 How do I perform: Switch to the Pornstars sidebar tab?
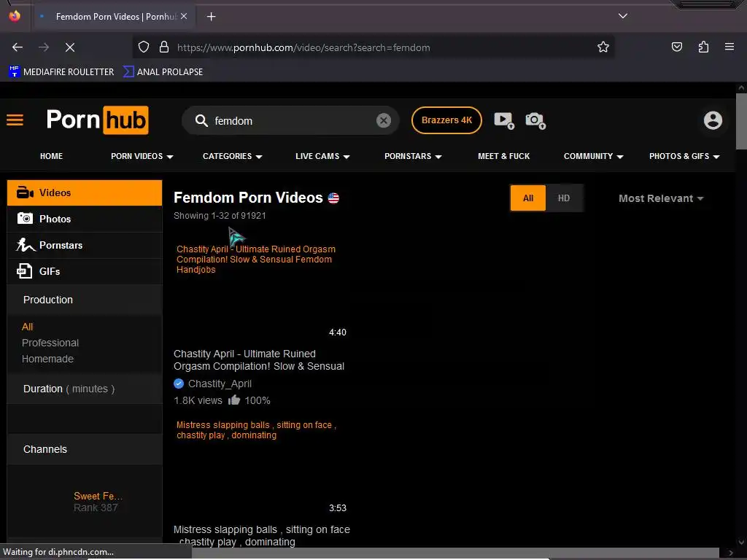coord(85,245)
